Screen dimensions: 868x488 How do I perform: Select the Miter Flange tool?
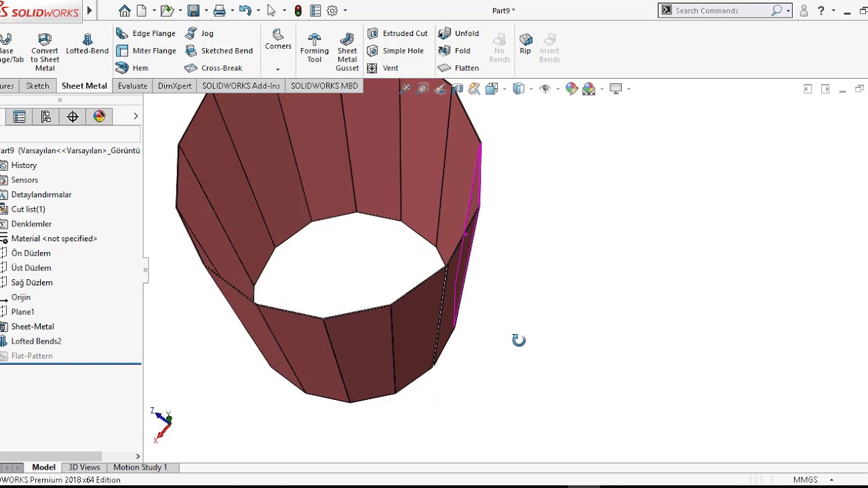(x=146, y=51)
